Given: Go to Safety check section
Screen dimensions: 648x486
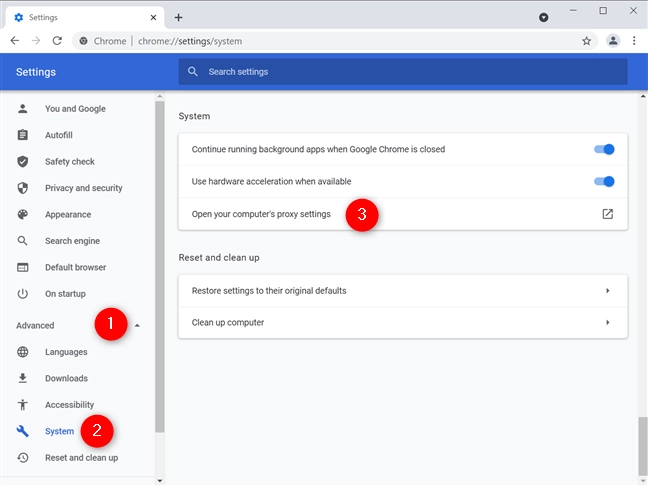Looking at the screenshot, I should point(70,162).
